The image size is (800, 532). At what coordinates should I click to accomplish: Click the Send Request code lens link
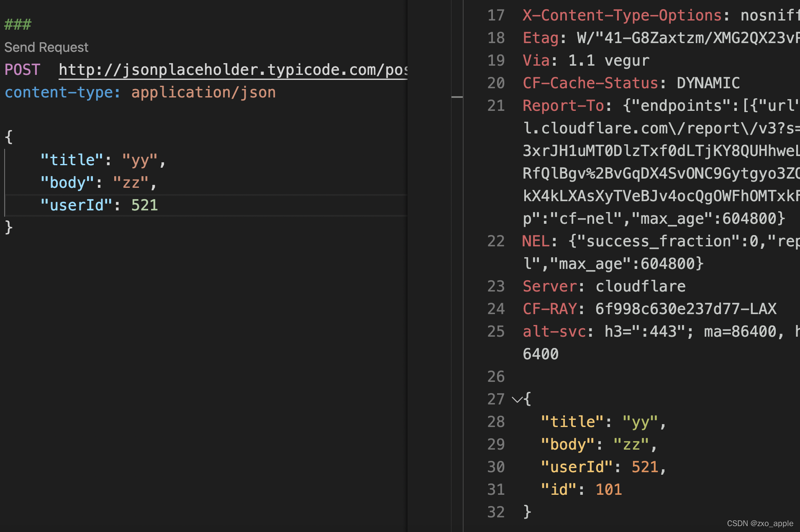click(x=46, y=47)
